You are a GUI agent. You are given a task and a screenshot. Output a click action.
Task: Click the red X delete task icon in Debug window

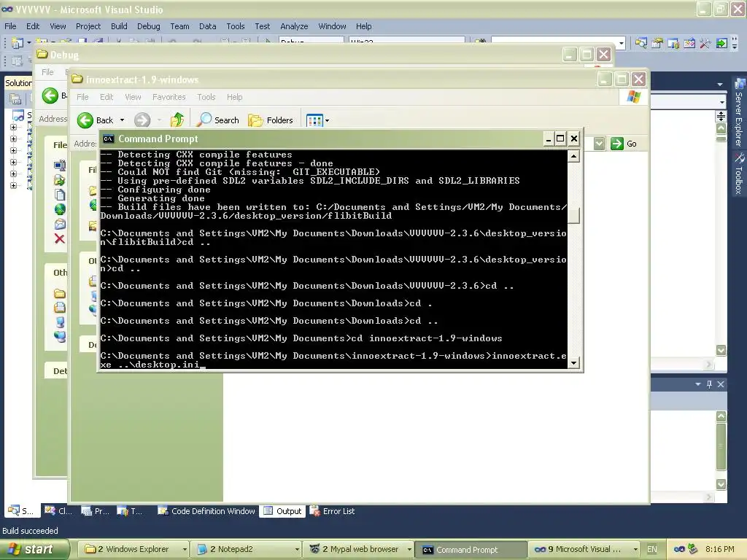coord(60,238)
